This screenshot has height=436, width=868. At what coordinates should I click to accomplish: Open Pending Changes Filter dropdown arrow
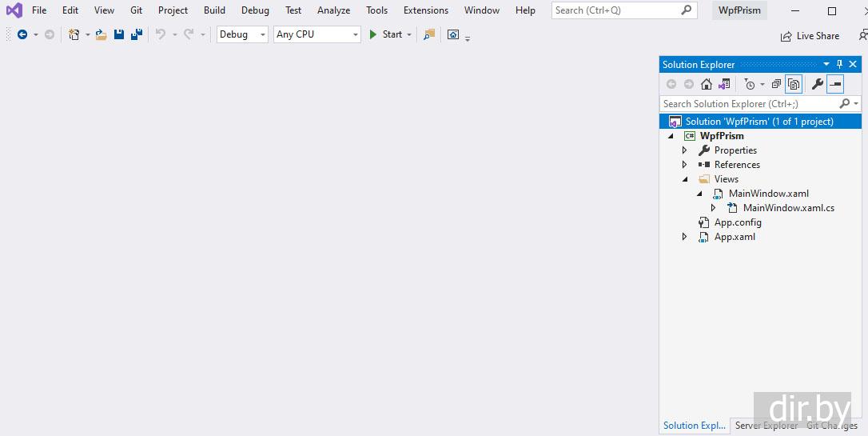click(762, 84)
